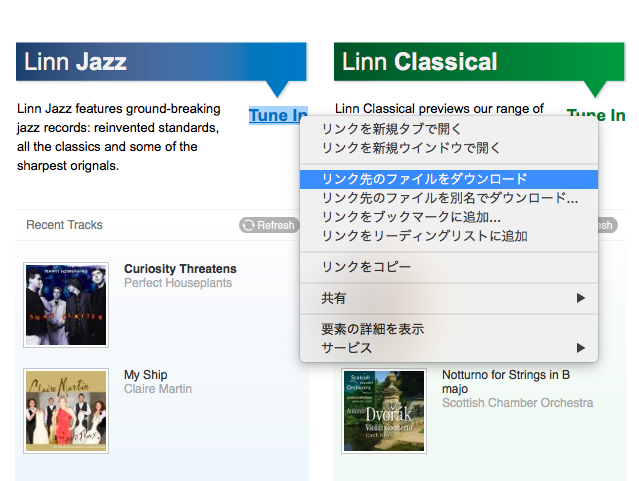The height and width of the screenshot is (481, 639).
Task: Choose リンクを新規タブで開く from context menu
Action: [x=449, y=129]
